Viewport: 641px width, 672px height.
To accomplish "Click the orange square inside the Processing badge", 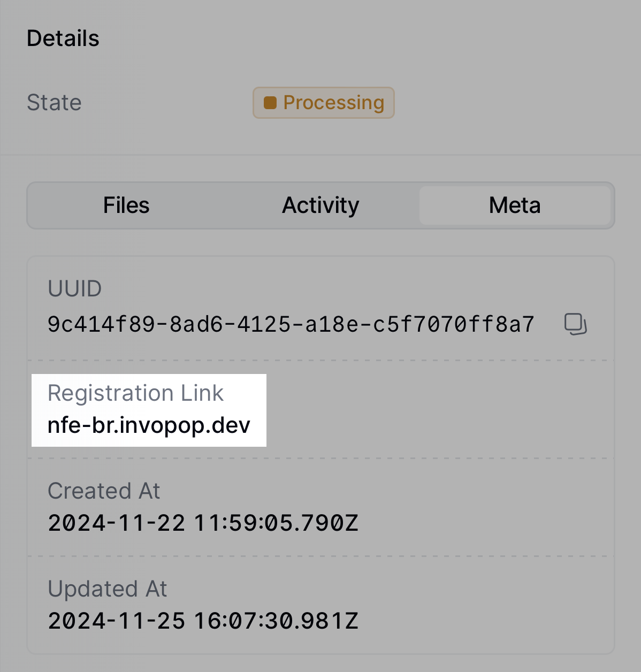I will pos(270,102).
